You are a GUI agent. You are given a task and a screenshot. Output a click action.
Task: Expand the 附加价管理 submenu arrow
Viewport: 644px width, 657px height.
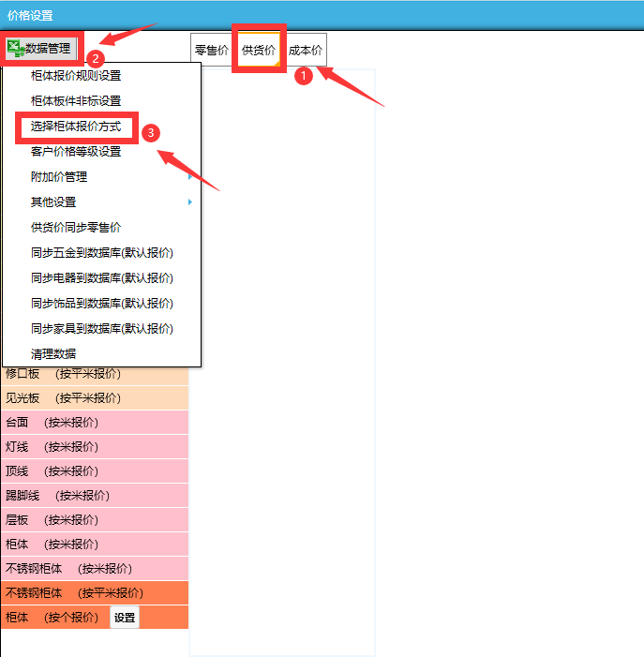[x=190, y=177]
